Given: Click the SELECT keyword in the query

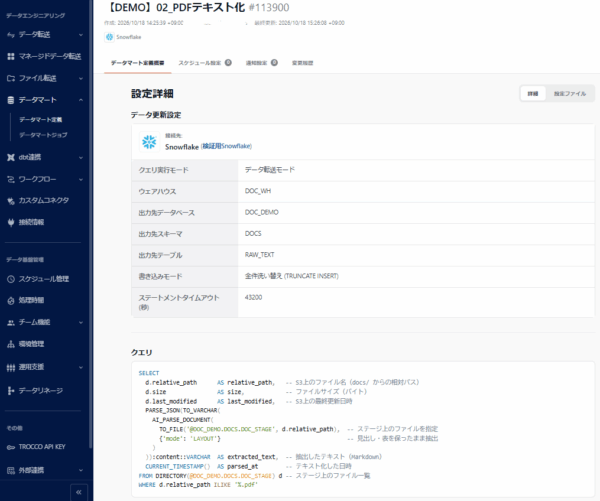Looking at the screenshot, I should tap(149, 373).
